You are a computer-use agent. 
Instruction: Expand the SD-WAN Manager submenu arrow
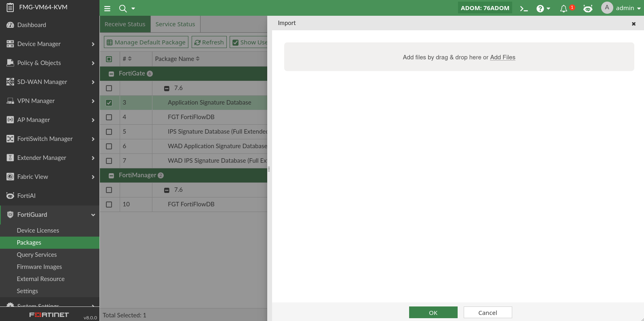tap(93, 82)
